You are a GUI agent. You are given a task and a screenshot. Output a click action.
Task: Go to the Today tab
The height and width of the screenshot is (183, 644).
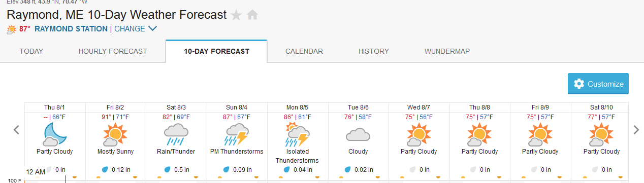coord(31,51)
